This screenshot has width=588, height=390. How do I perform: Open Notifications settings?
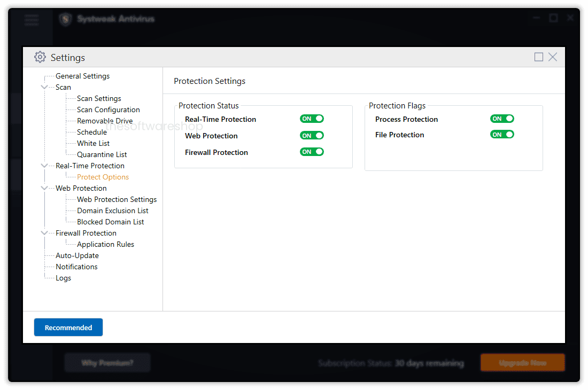(76, 267)
